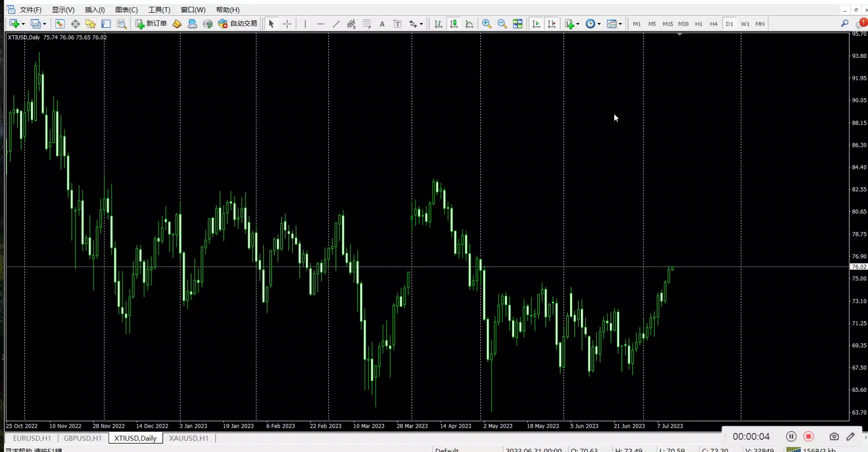Viewport: 868px width, 452px height.
Task: Zoom in on the chart
Action: point(487,24)
